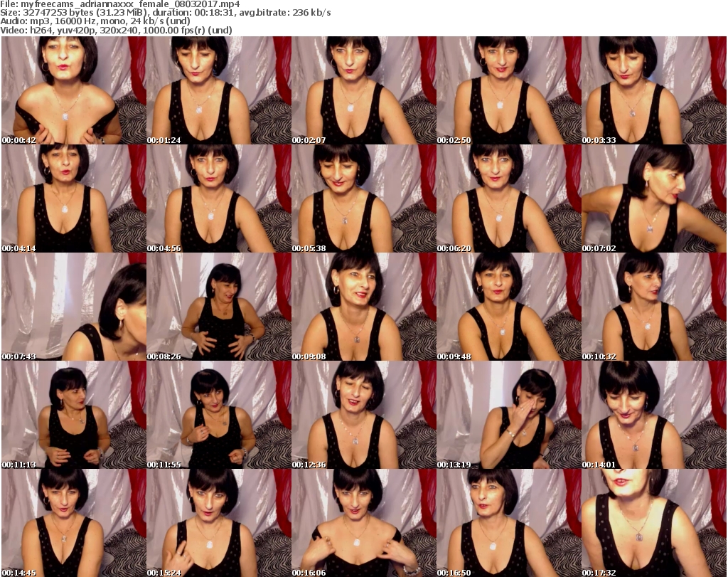The image size is (728, 577).
Task: Select the frame at 00:04:14
Action: (74, 198)
